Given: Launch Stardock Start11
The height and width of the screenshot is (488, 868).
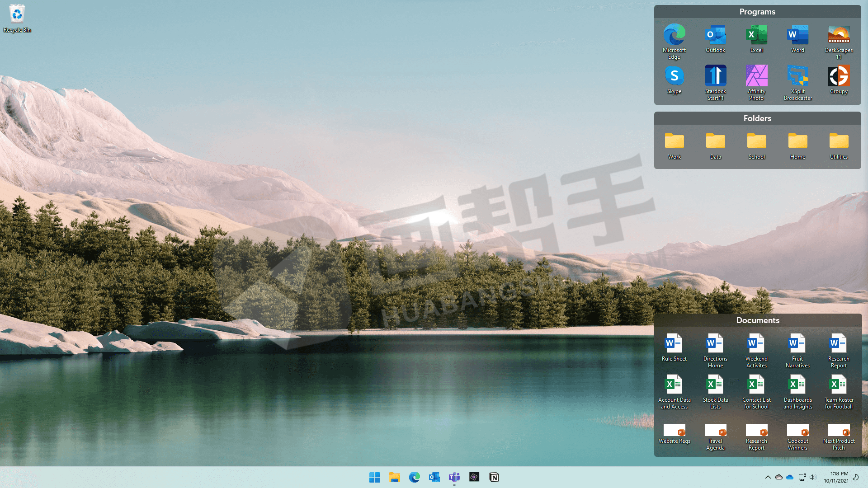Looking at the screenshot, I should pyautogui.click(x=715, y=82).
